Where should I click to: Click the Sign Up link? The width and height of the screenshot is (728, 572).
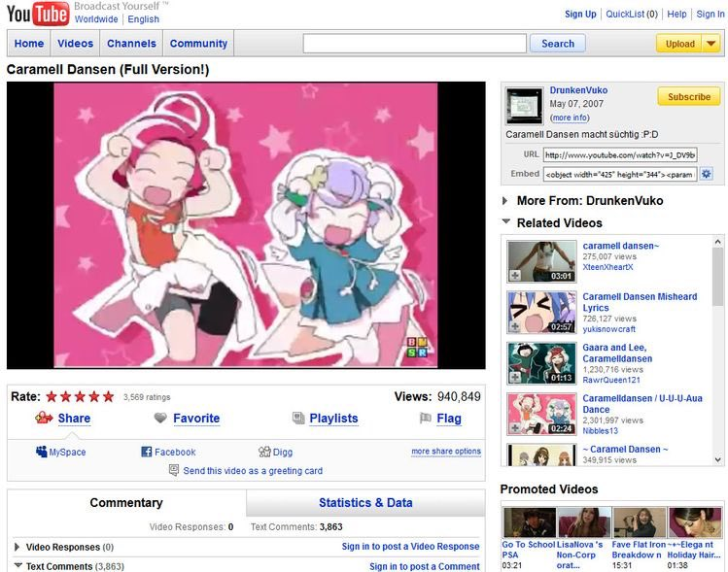(x=580, y=14)
